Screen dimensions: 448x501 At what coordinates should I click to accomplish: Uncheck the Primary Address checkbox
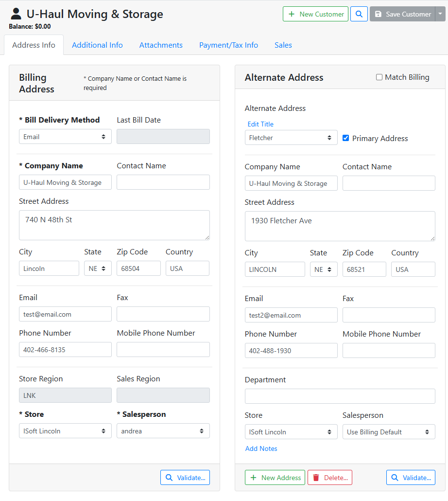(x=346, y=138)
